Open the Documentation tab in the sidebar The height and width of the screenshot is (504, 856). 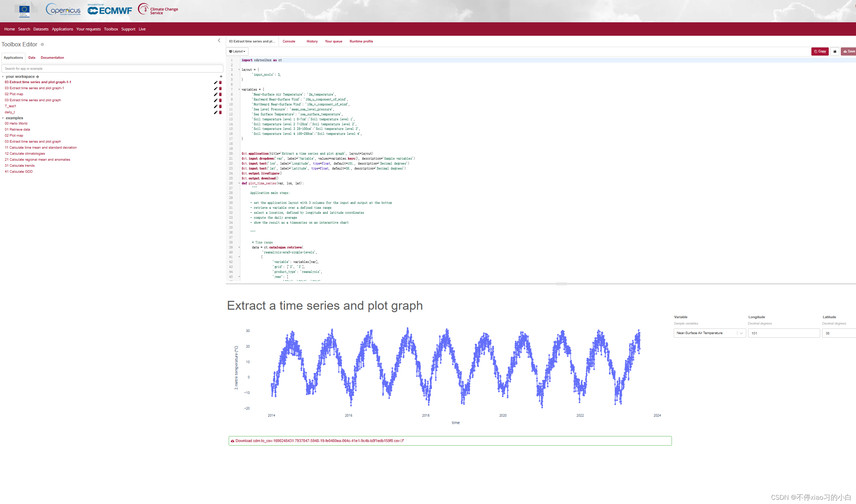pos(52,58)
